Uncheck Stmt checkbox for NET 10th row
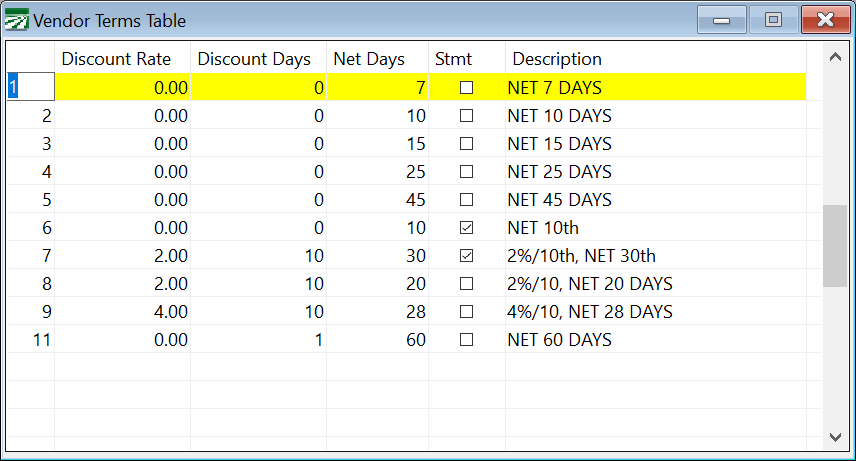This screenshot has width=856, height=461. tap(466, 227)
